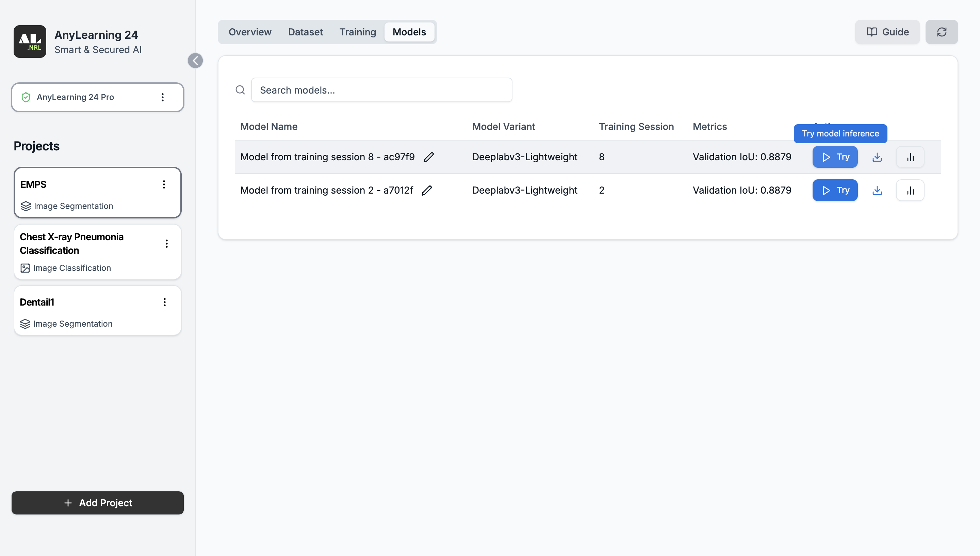This screenshot has width=980, height=556.
Task: Click the AnyLearning logo icon
Action: (x=30, y=42)
